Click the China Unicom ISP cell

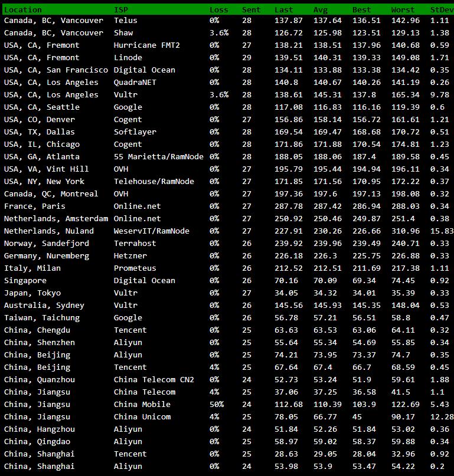click(142, 417)
